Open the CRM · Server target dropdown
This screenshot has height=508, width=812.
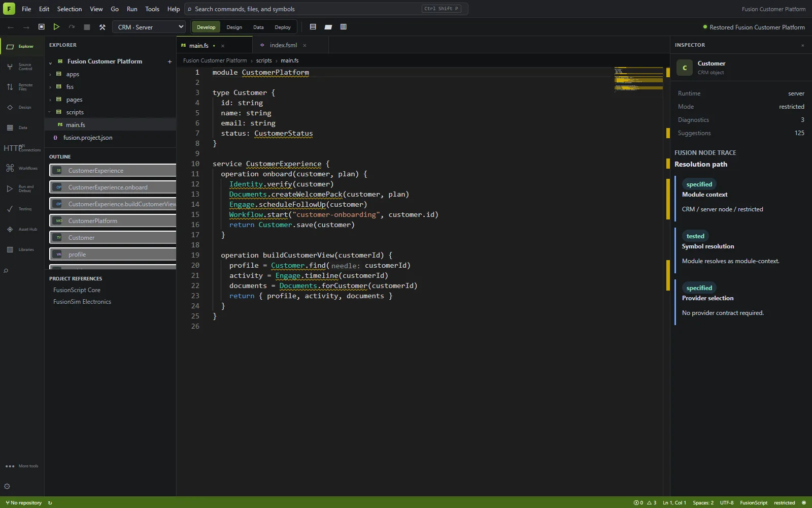click(x=148, y=27)
